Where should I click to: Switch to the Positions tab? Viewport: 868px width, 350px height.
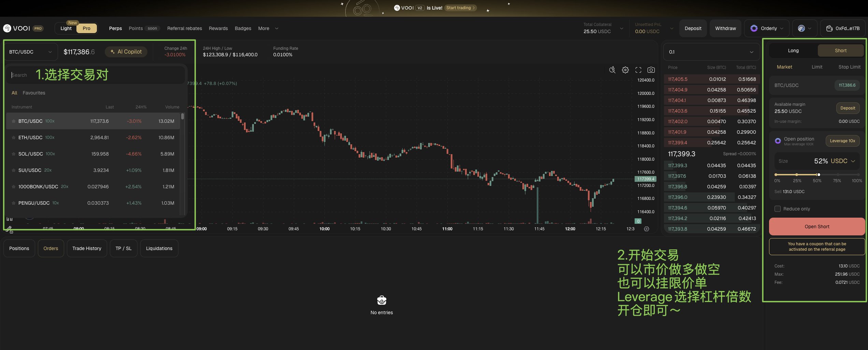[x=19, y=248]
